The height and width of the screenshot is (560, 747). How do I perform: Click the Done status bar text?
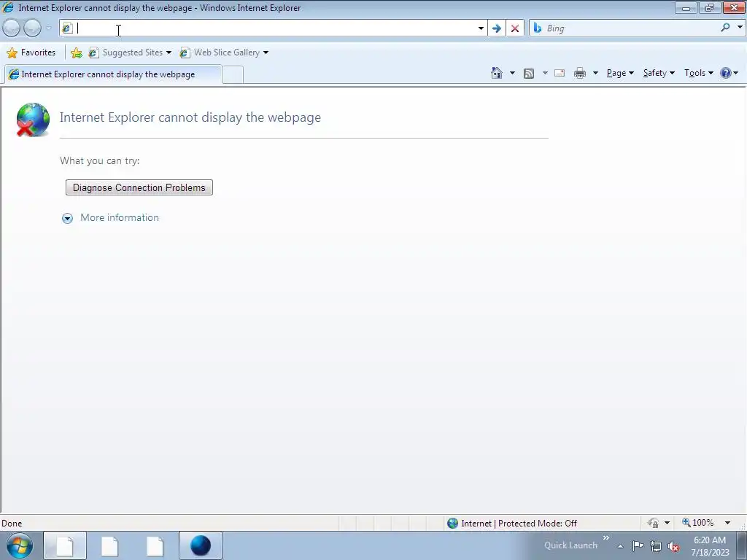(12, 524)
